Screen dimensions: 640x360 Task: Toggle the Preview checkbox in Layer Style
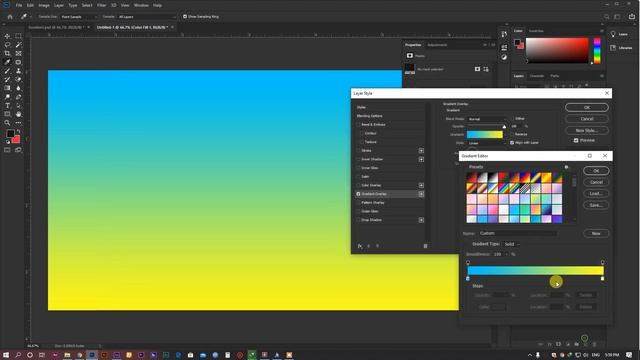click(x=576, y=140)
